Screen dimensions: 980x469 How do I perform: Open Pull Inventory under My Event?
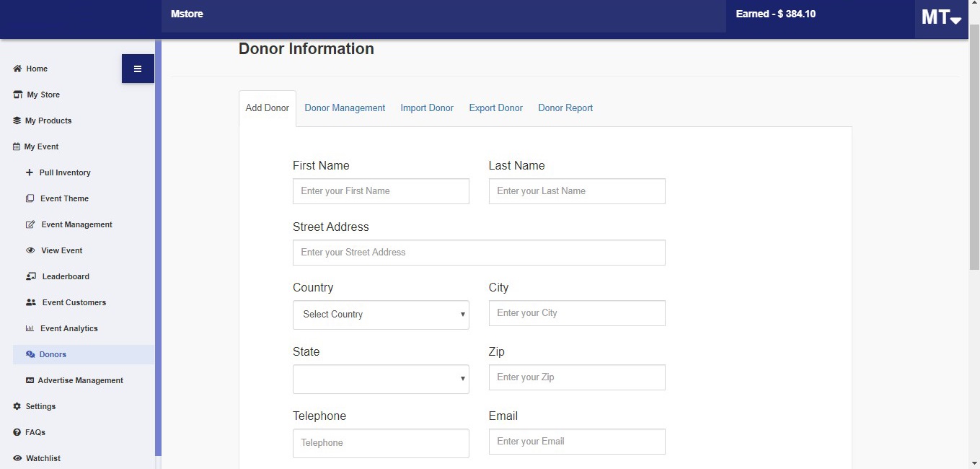[65, 172]
